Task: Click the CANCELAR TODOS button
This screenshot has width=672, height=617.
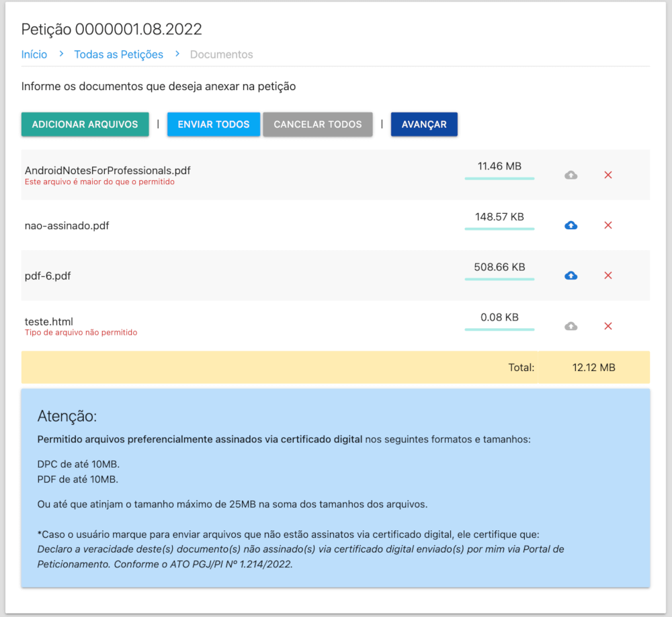Action: 318,124
